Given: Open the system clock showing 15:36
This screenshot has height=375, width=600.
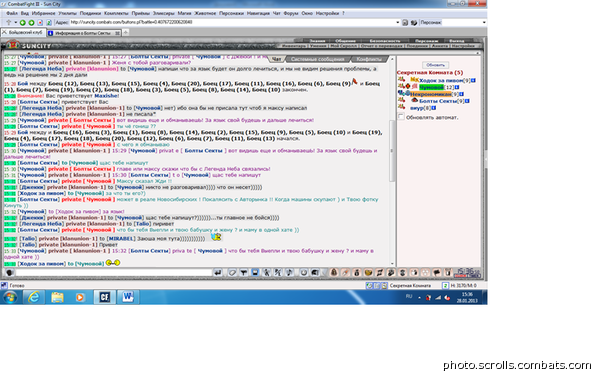Looking at the screenshot, I should coord(467,297).
